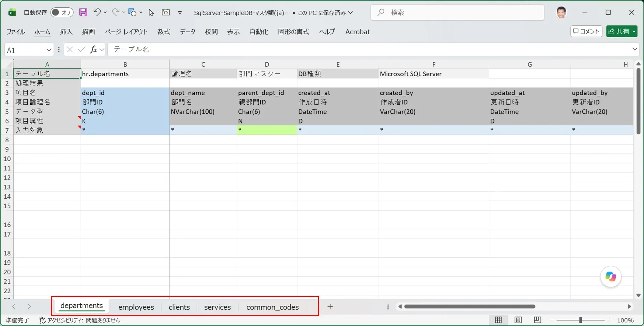Screen dimensions: 644x326
Task: Expand the formula bar chevron
Action: tap(634, 49)
